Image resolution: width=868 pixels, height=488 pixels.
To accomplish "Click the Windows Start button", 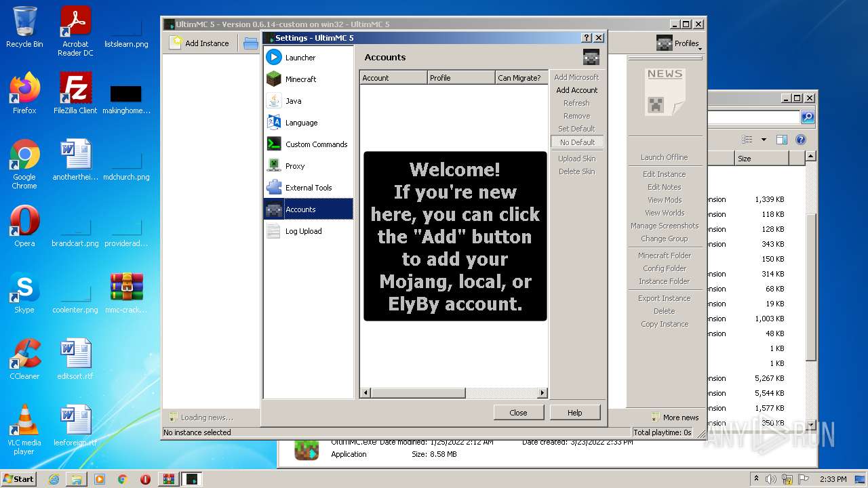I will [x=19, y=479].
